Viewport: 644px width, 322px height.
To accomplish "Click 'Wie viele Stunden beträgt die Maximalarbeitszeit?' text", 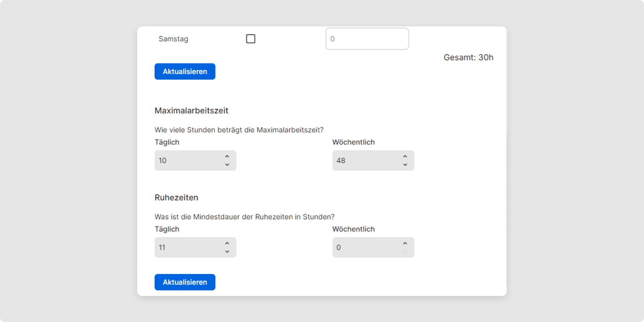I will [x=239, y=130].
